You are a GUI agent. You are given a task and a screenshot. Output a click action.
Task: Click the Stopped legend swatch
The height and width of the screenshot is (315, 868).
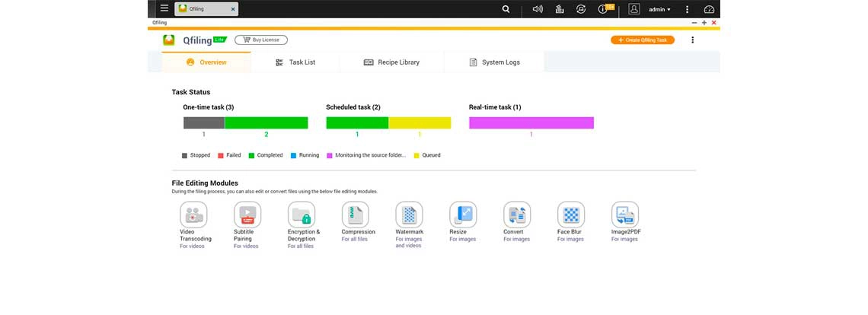pyautogui.click(x=184, y=155)
